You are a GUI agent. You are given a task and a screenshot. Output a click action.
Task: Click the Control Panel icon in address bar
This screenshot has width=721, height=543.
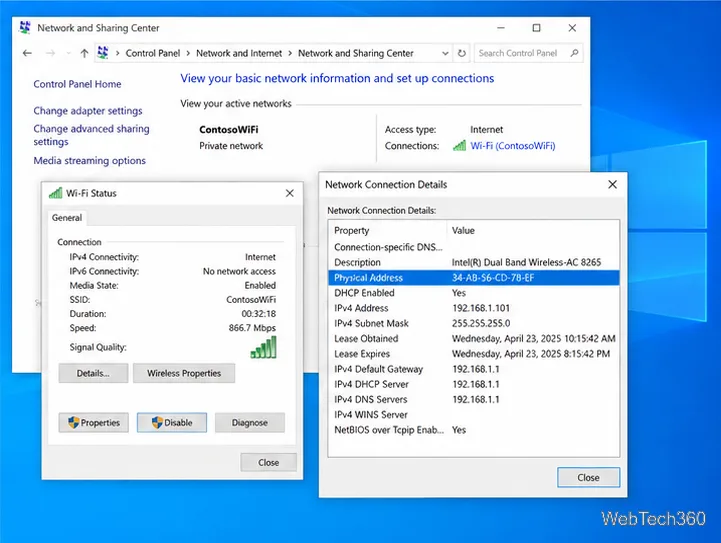click(103, 53)
